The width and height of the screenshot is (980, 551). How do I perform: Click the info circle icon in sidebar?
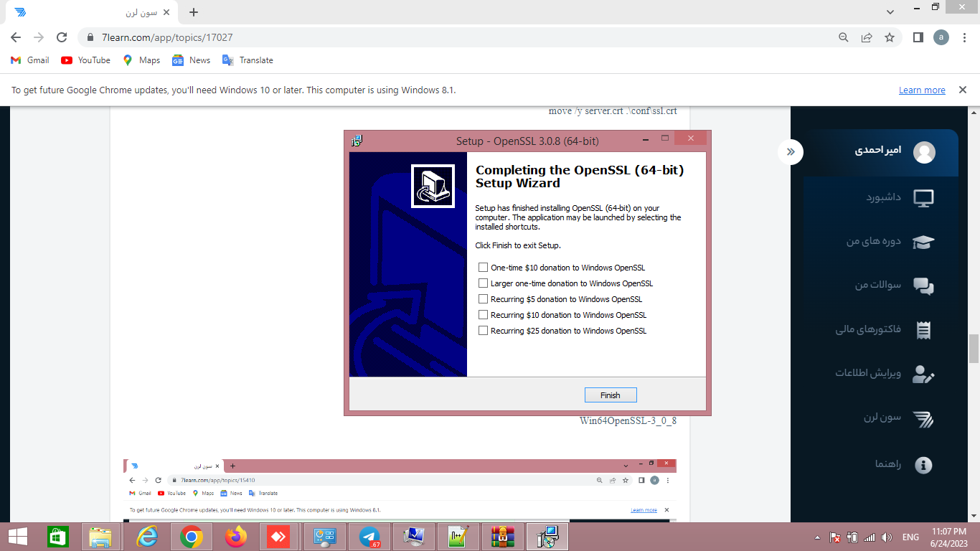pos(923,465)
